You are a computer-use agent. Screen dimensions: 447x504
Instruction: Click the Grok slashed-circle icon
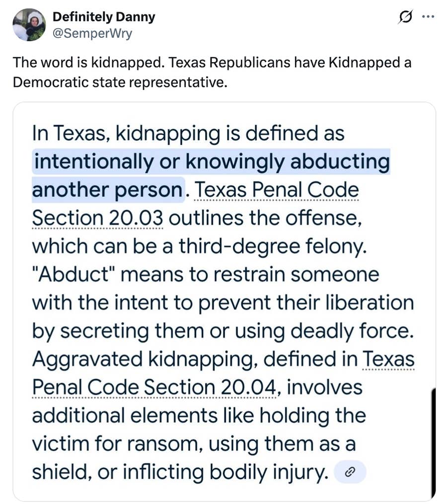[405, 18]
